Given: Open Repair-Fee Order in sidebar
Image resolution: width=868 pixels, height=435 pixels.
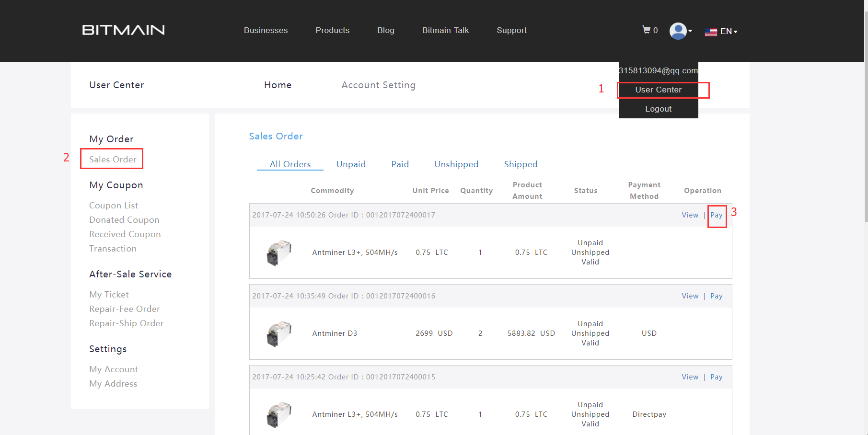Looking at the screenshot, I should [x=124, y=309].
